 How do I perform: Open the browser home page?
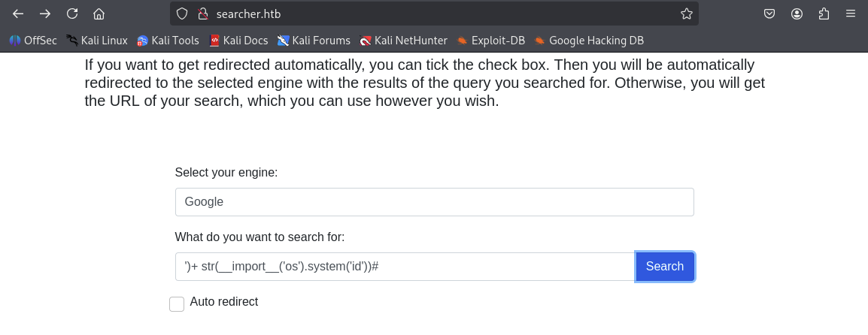[x=99, y=14]
